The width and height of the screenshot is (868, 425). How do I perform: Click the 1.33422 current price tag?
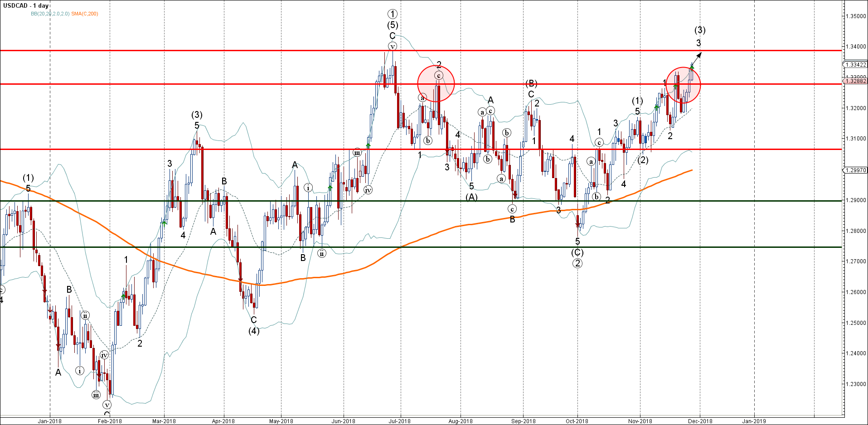(x=855, y=65)
